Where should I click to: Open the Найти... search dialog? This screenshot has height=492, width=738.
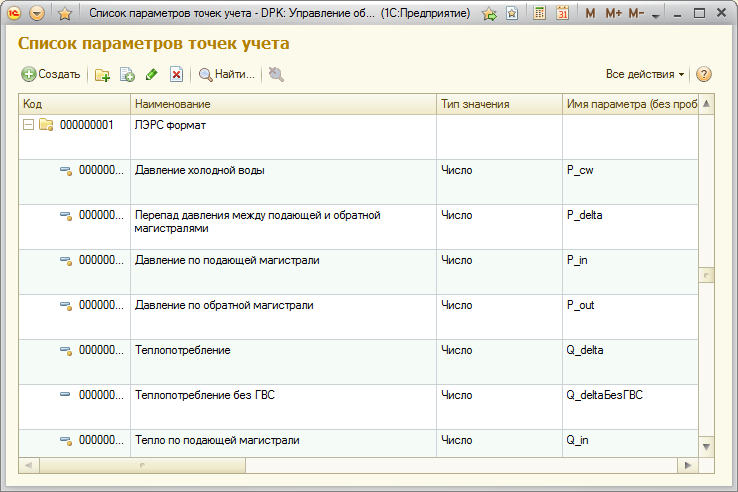click(x=227, y=74)
